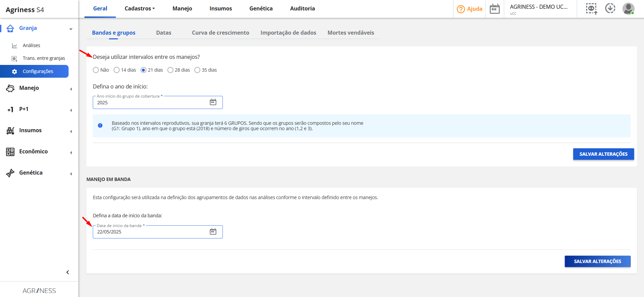This screenshot has height=297, width=644.
Task: Click the Manejo pig icon
Action: (10, 88)
